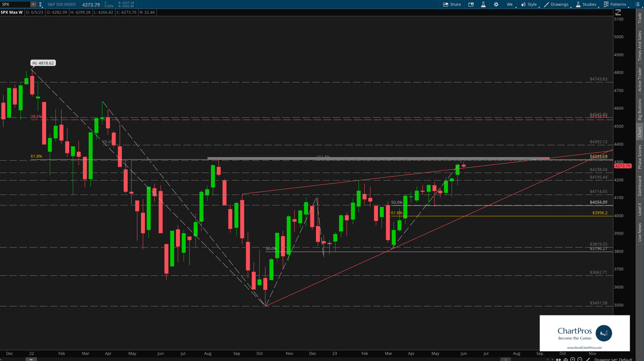Open the chart Settings gear icon
Viewport: 644px width, 361px height.
[x=496, y=4]
